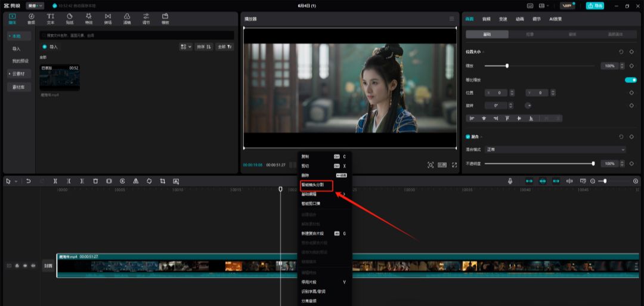Click the timeline zoom slider knob

tap(605, 181)
